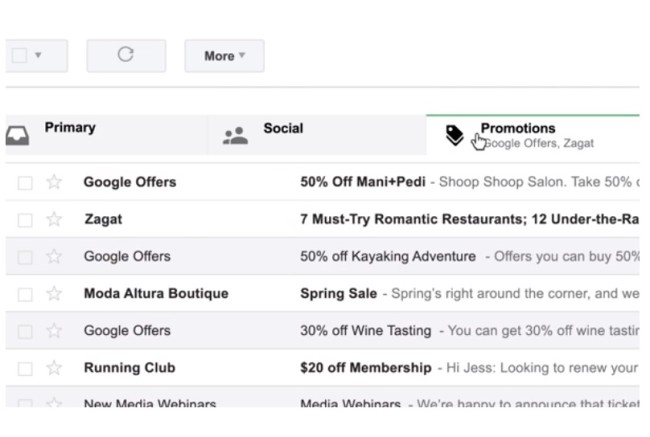Click the Primary tab inbox icon
The height and width of the screenshot is (437, 650).
pyautogui.click(x=17, y=136)
